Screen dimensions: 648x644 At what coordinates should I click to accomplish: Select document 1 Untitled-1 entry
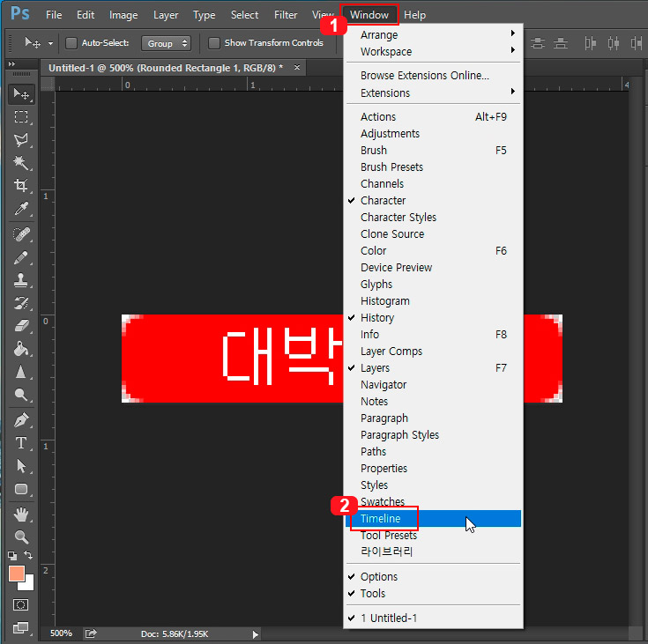433,618
